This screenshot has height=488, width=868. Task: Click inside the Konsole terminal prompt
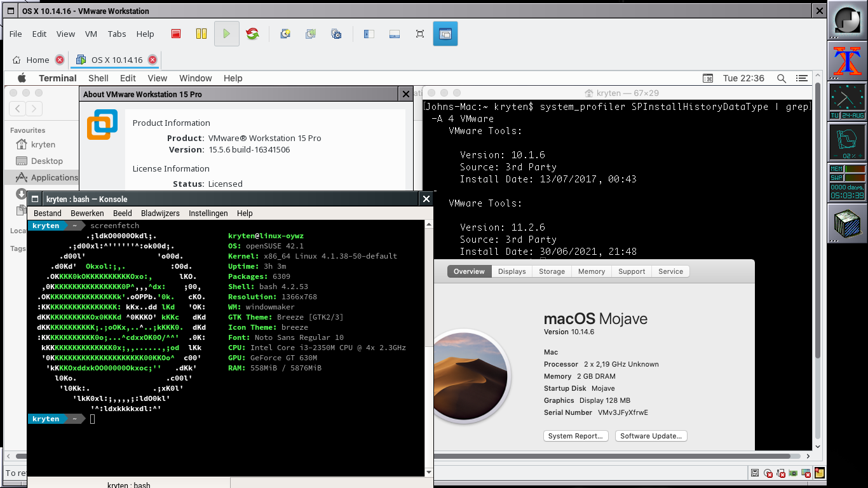click(92, 419)
